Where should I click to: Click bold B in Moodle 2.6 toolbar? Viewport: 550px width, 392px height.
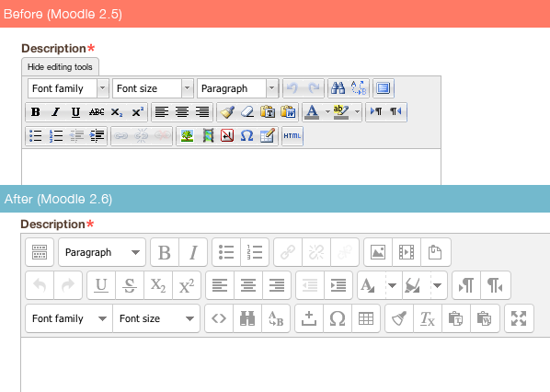165,252
